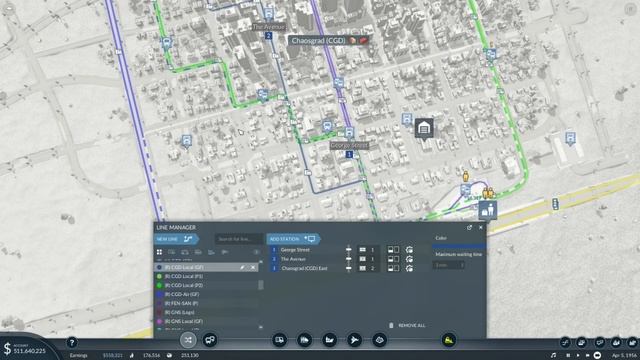
Task: Click color dot of (R) GNS (Logs) line
Action: [159, 312]
